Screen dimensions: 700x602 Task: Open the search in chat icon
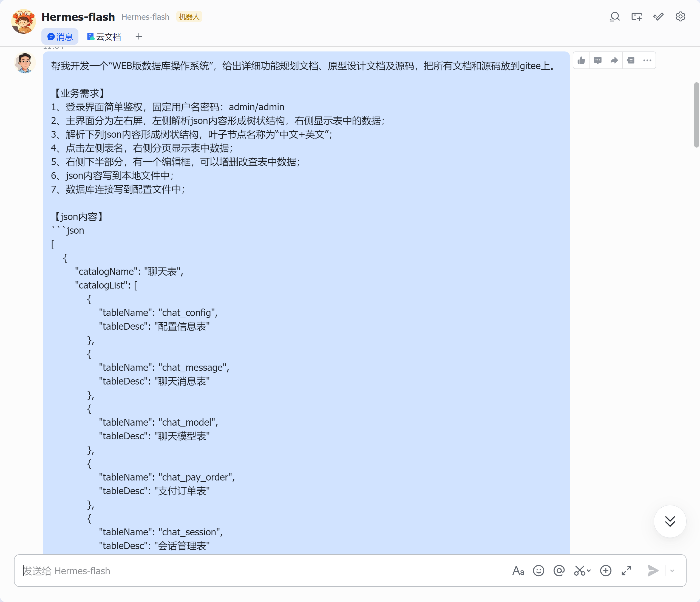pyautogui.click(x=614, y=16)
